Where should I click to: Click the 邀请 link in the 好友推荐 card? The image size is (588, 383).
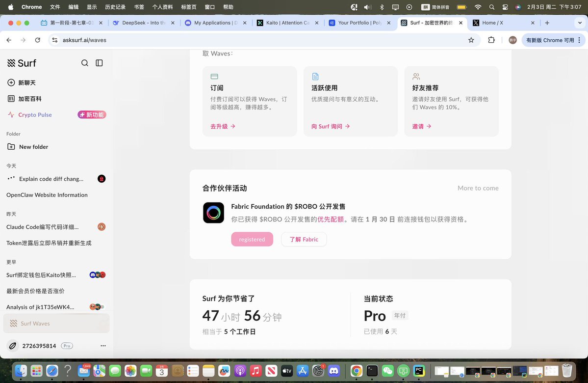(421, 127)
